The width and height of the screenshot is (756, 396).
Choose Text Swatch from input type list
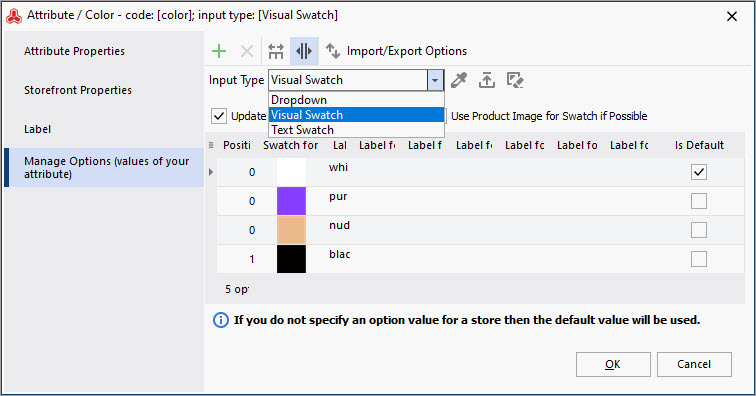(x=356, y=130)
